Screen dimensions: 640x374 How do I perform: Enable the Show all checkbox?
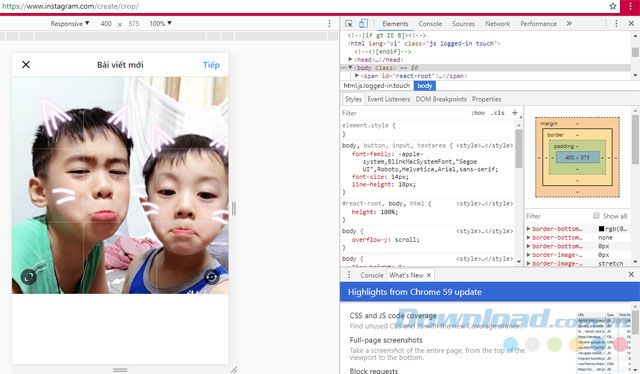tap(596, 216)
